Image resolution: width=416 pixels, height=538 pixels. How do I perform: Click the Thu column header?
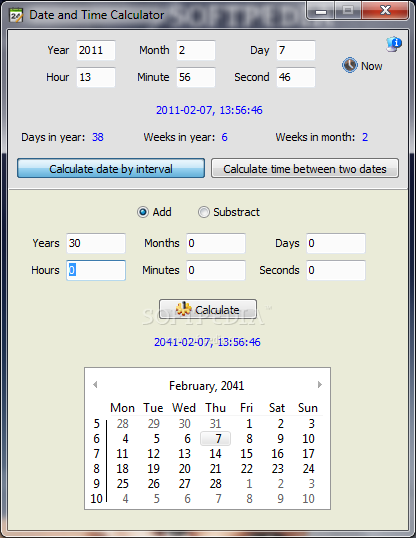(x=216, y=408)
